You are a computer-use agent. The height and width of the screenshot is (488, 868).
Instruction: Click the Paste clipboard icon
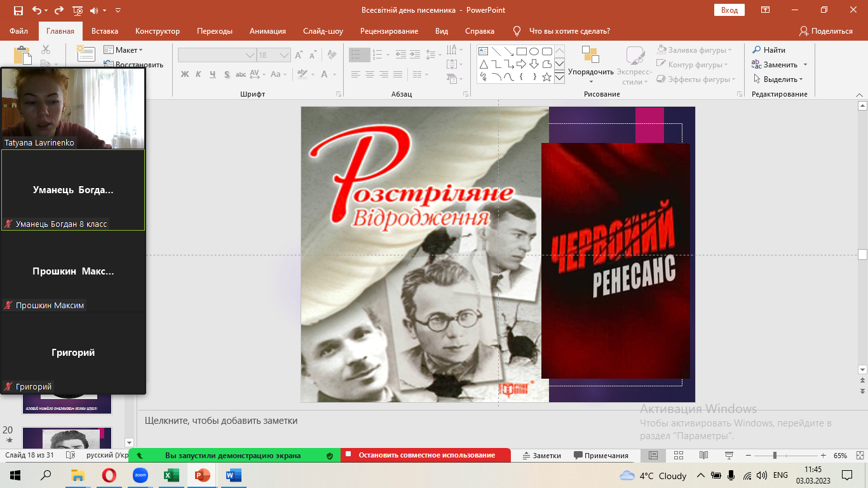(x=22, y=55)
